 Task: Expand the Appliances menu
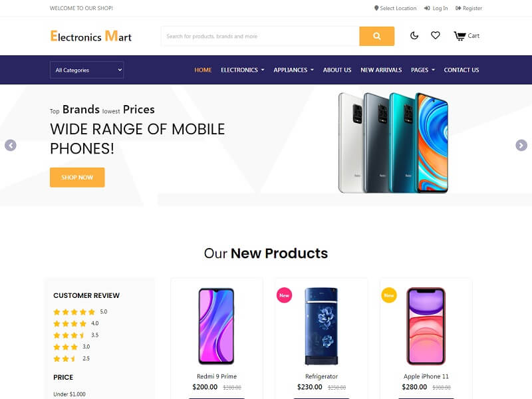[293, 70]
